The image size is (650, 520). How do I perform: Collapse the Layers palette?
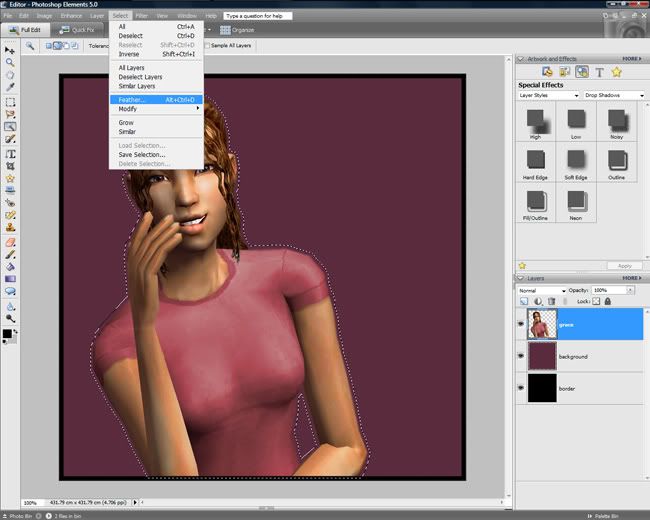point(521,278)
